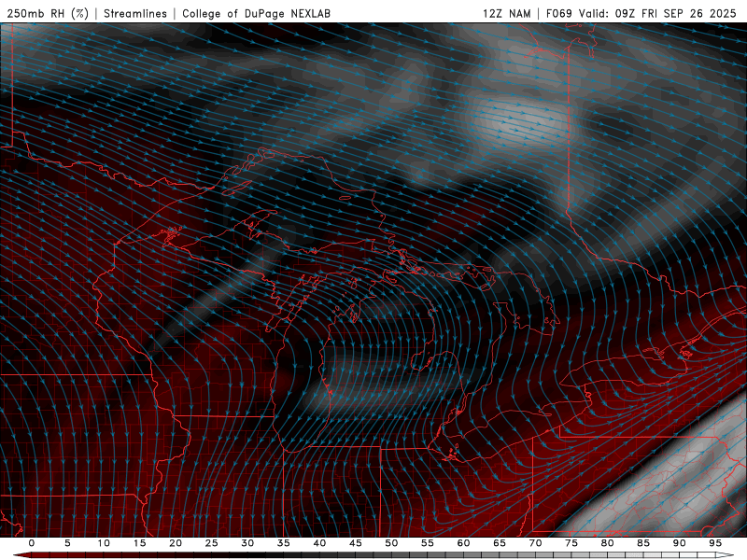
Task: Click the 50 label on the colorbar
Action: point(391,543)
